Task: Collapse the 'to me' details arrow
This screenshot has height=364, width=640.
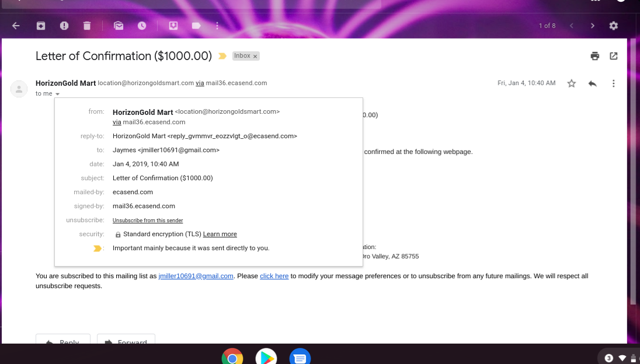Action: 58,94
